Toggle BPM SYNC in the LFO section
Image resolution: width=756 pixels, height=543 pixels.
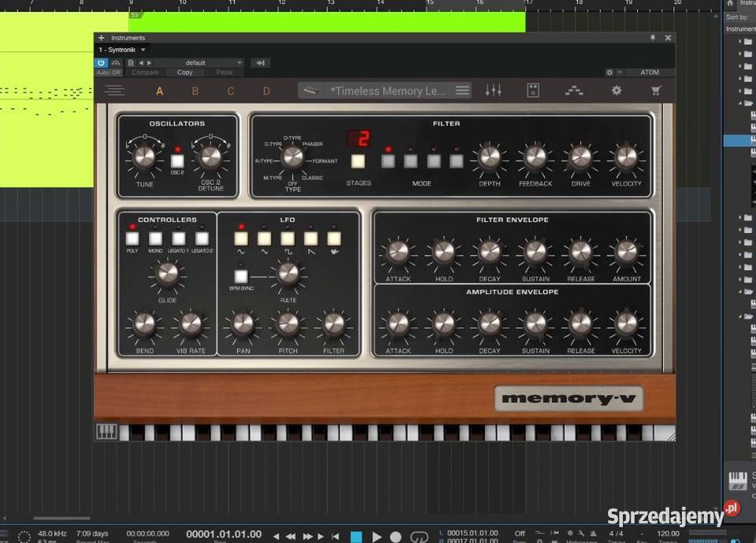click(x=240, y=277)
